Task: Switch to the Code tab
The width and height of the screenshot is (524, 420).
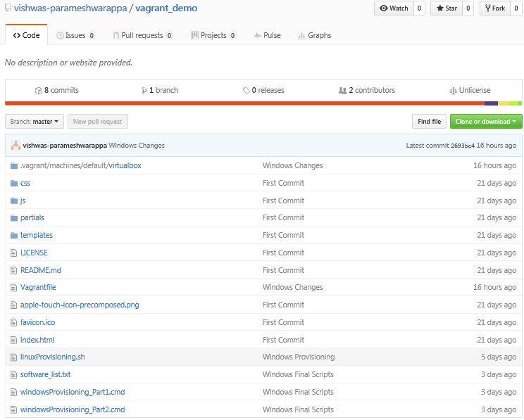Action: point(26,35)
